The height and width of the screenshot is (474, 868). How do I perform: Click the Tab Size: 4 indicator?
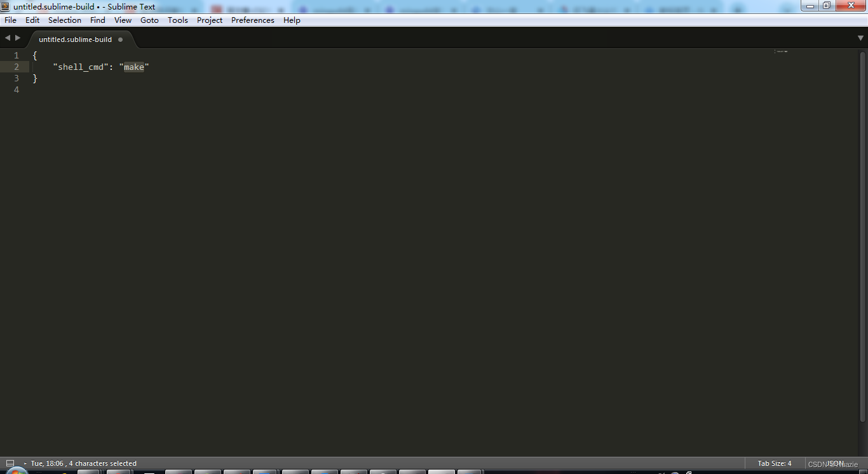pos(775,463)
